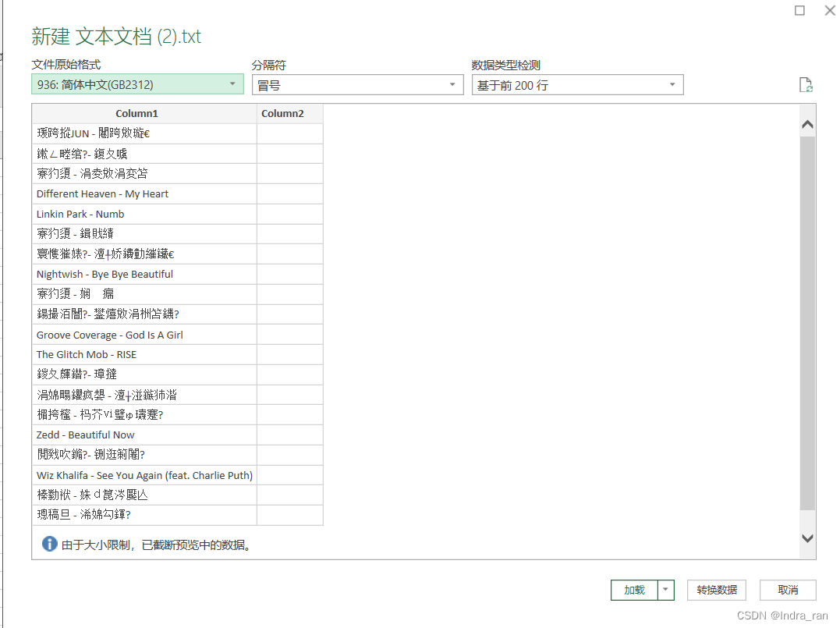Image resolution: width=840 pixels, height=628 pixels.
Task: Click the Column2 cell beside Zedd row
Action: coord(290,435)
